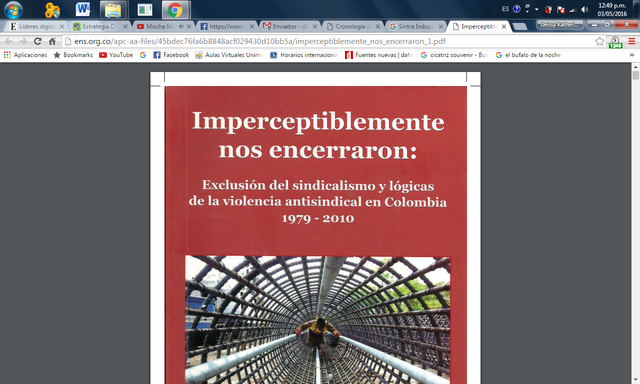
Task: Open the Fuentes nuevas bookmark
Action: pyautogui.click(x=379, y=55)
